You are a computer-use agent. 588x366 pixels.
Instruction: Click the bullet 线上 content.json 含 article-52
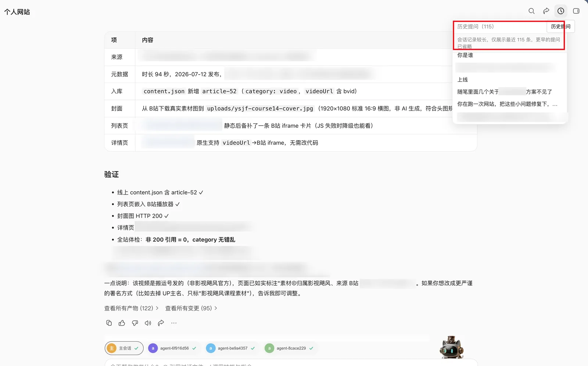pos(160,192)
